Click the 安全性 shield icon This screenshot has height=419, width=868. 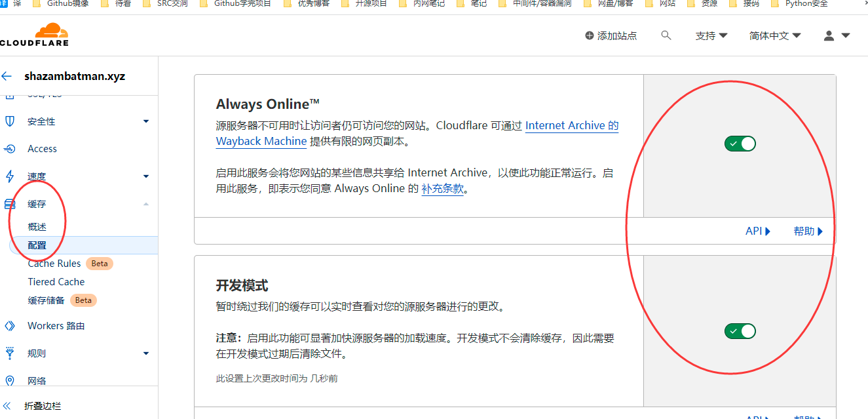(x=10, y=121)
